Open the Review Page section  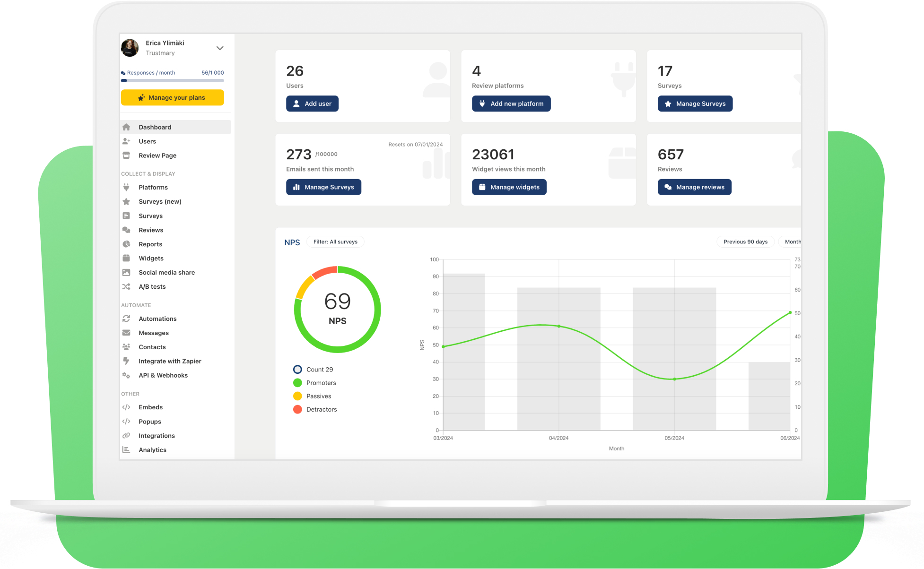coord(157,155)
